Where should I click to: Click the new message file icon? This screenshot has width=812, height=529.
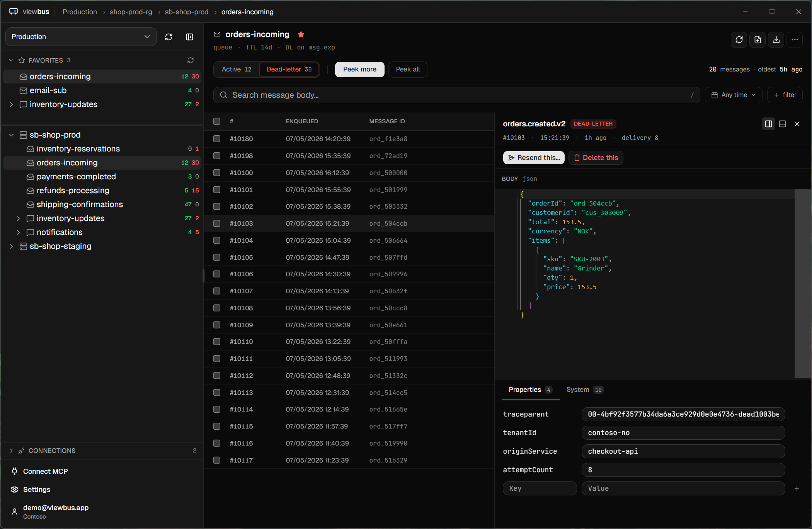pos(758,40)
